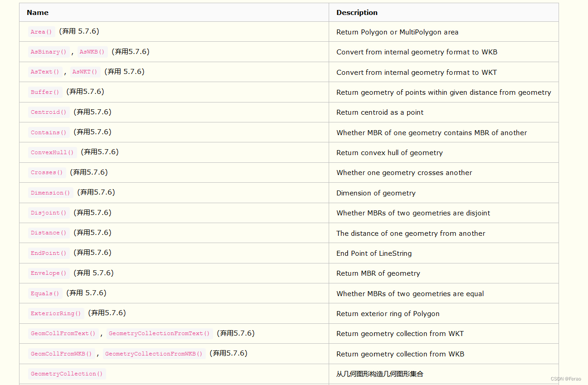
Task: Click the EndPoint() function link
Action: 49,253
